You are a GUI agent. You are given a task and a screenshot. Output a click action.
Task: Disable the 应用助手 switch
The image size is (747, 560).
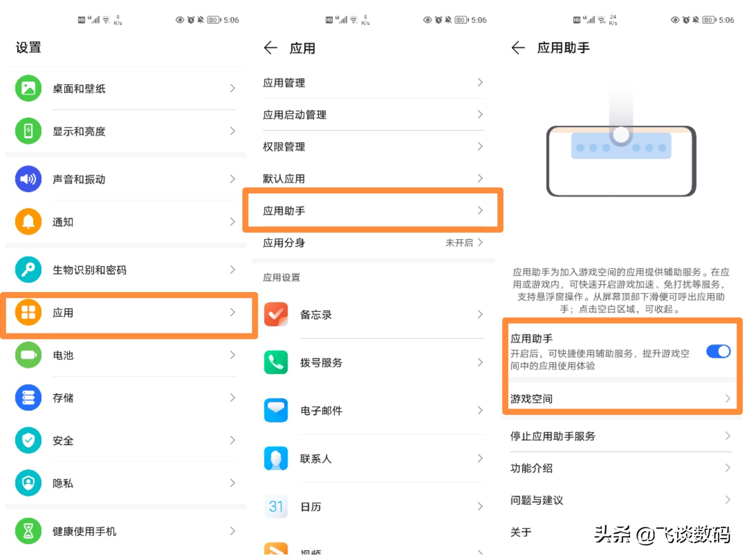[718, 351]
